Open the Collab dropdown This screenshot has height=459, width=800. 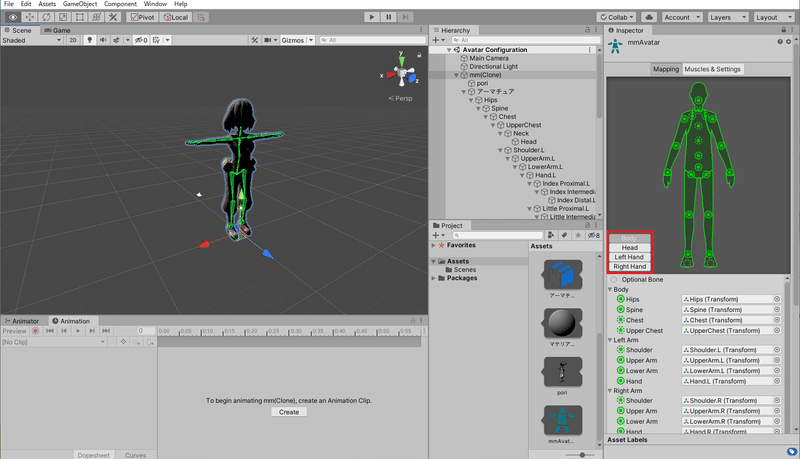coord(617,17)
